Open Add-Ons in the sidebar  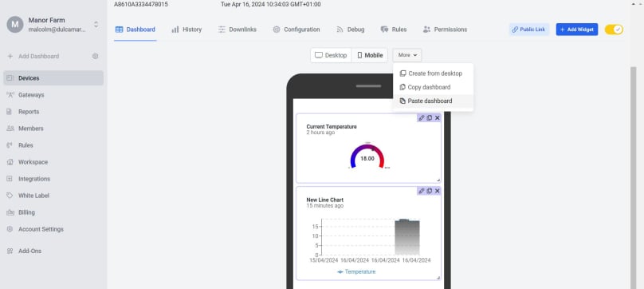pyautogui.click(x=53, y=251)
